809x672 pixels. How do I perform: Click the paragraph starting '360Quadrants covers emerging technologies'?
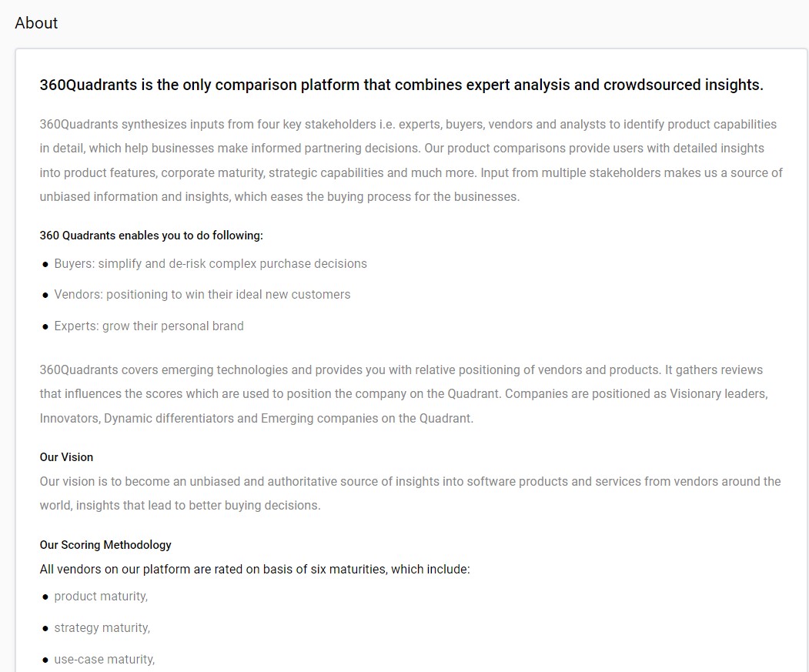404,394
